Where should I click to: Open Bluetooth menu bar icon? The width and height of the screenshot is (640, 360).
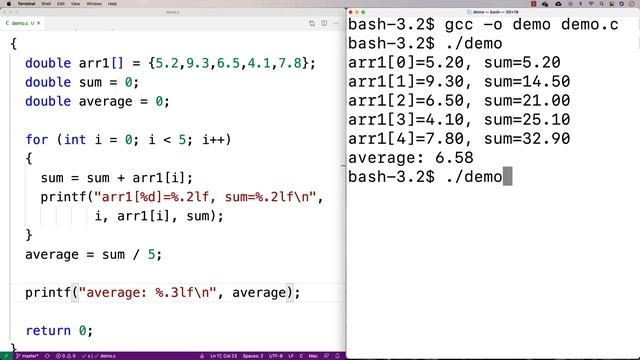(581, 4)
